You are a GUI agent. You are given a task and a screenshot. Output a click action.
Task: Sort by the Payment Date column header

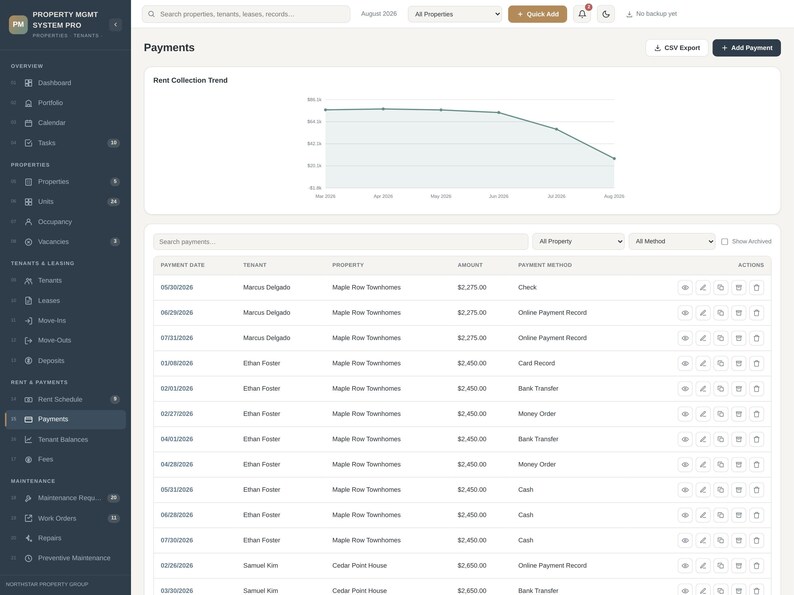coord(182,265)
